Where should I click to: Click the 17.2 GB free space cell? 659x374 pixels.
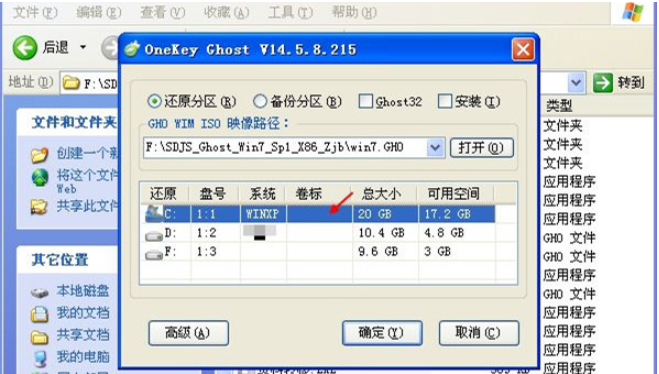click(x=447, y=214)
